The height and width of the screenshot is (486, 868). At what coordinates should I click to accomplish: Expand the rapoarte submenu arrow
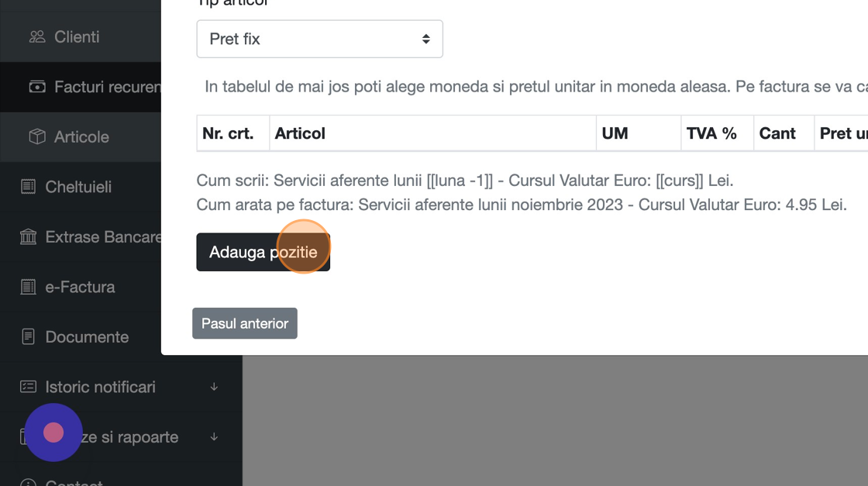coord(214,437)
